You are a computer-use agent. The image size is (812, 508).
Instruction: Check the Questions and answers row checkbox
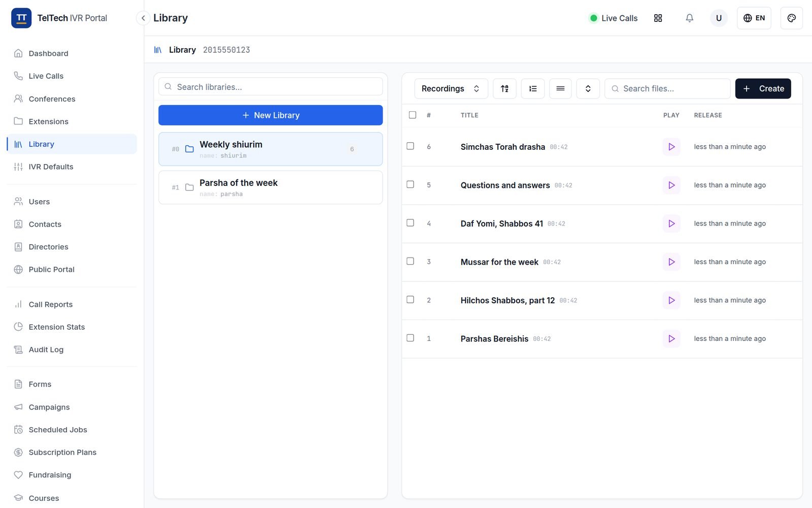tap(410, 184)
